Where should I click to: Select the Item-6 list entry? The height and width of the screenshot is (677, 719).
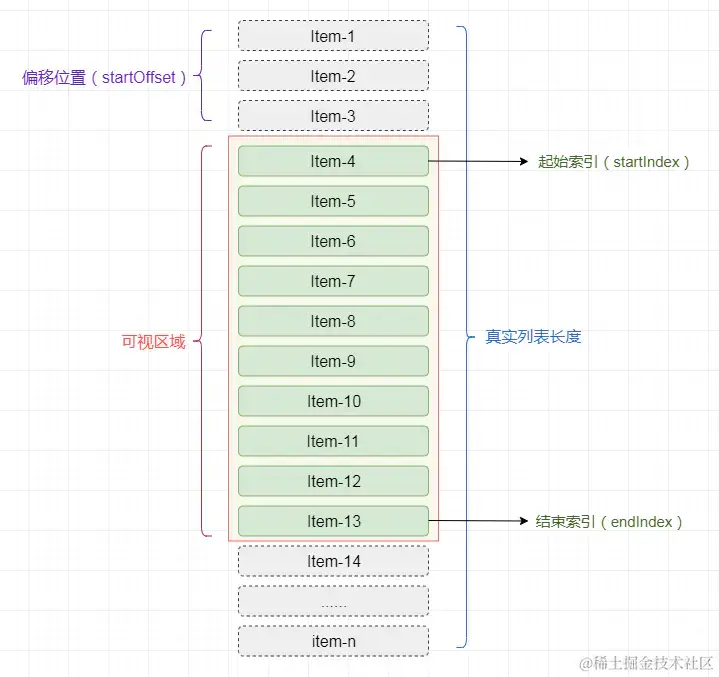click(333, 241)
